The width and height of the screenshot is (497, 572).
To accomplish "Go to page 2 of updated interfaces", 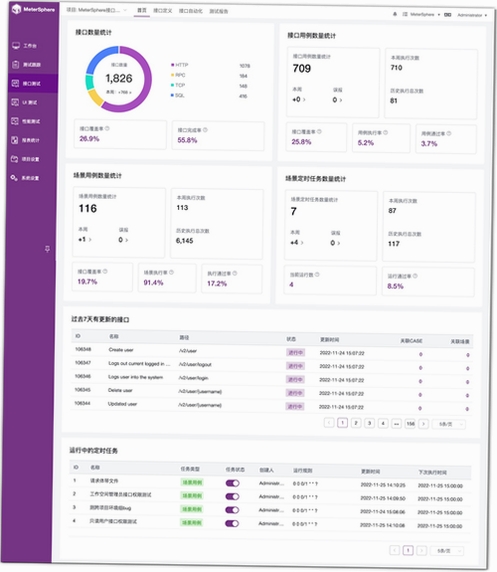I will coord(356,423).
